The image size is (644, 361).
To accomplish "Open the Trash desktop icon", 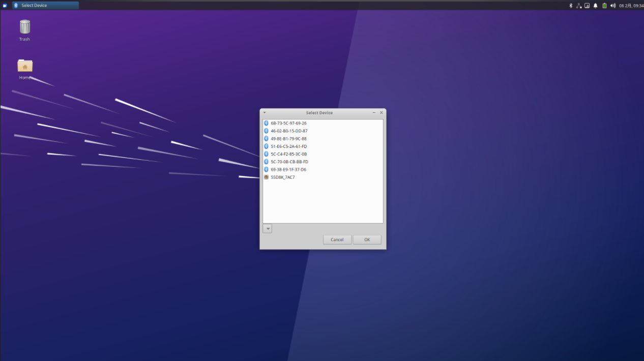I will pos(24,27).
